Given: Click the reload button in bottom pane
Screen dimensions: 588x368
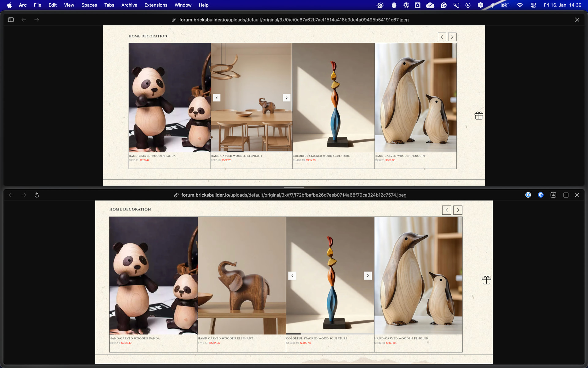Looking at the screenshot, I should pos(37,195).
